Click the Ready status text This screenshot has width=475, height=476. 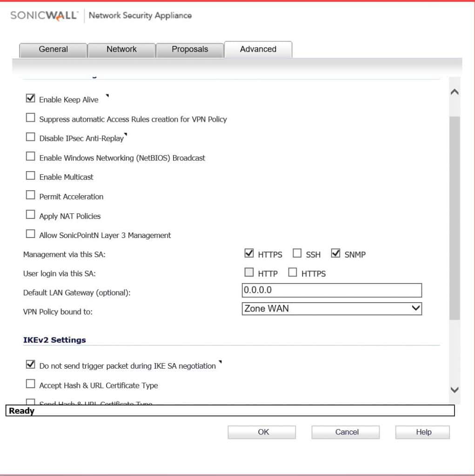[x=21, y=411]
